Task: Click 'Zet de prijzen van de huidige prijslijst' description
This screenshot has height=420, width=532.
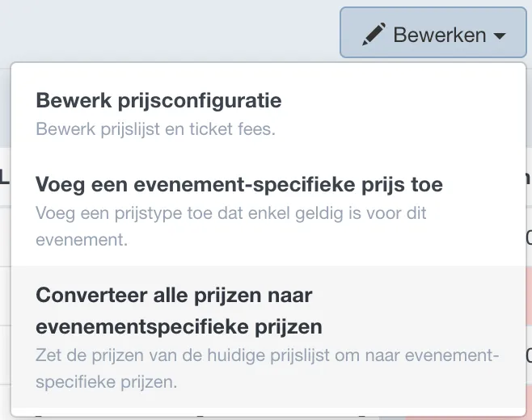Action: point(183,355)
